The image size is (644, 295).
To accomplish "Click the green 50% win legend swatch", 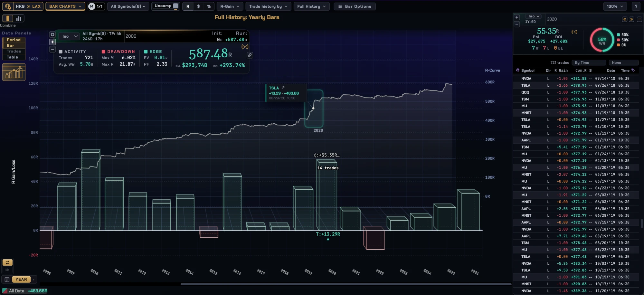I will point(618,35).
